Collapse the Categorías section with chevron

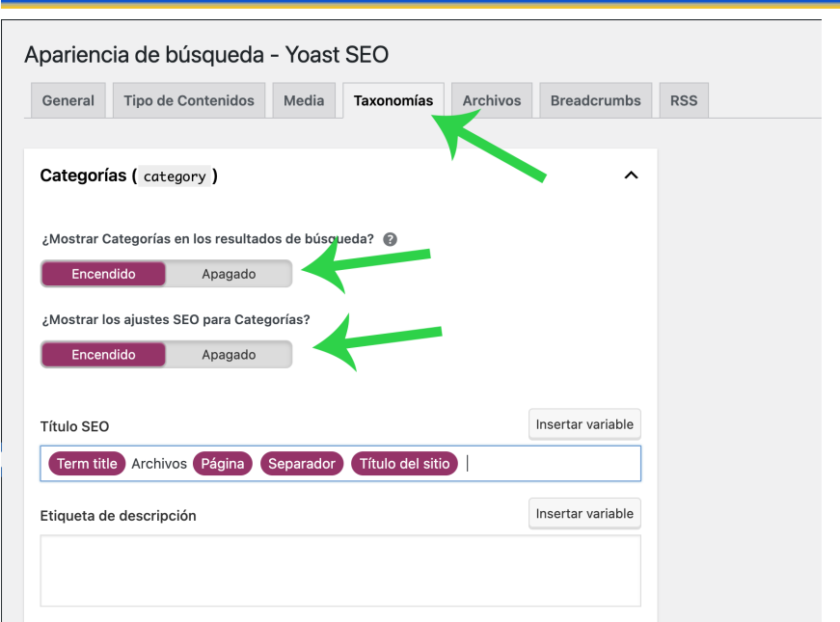pos(631,176)
